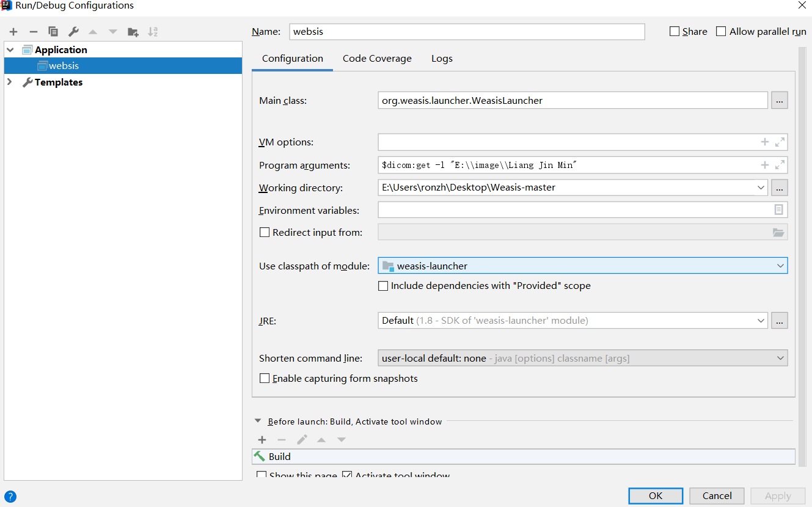This screenshot has height=507, width=812.
Task: Apply the configuration changes
Action: (x=777, y=495)
